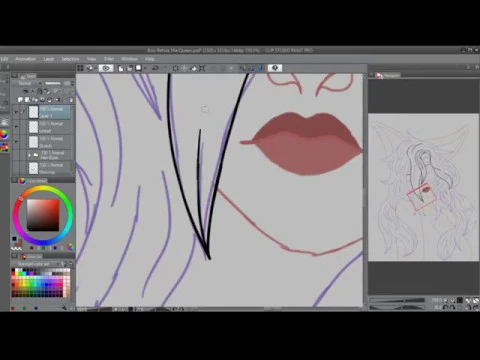480x360 pixels.
Task: Click the CLIP STUDIO grid icon in command bar
Action: pos(80,68)
